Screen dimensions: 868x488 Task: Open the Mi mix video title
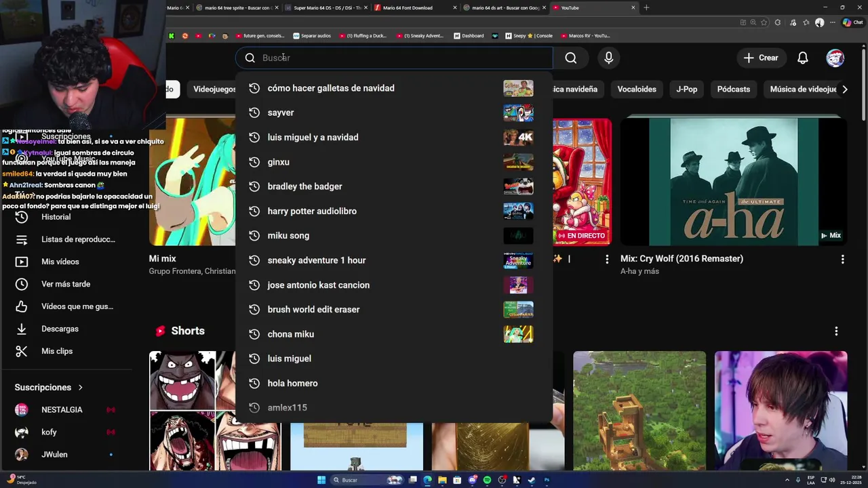tap(163, 259)
